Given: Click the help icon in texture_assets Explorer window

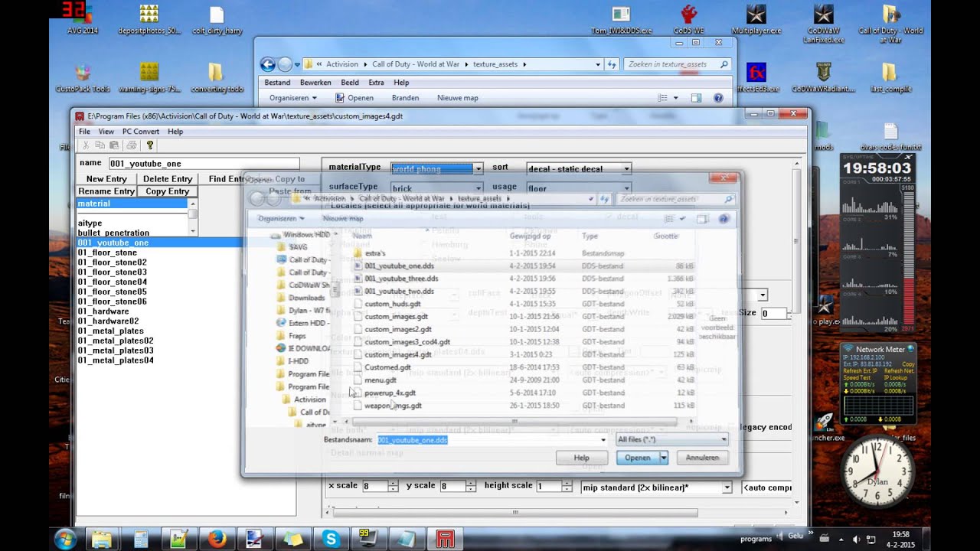Looking at the screenshot, I should (718, 98).
